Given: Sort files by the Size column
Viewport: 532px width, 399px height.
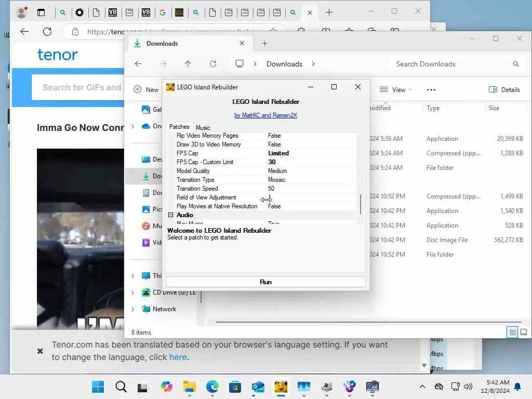Looking at the screenshot, I should [494, 108].
